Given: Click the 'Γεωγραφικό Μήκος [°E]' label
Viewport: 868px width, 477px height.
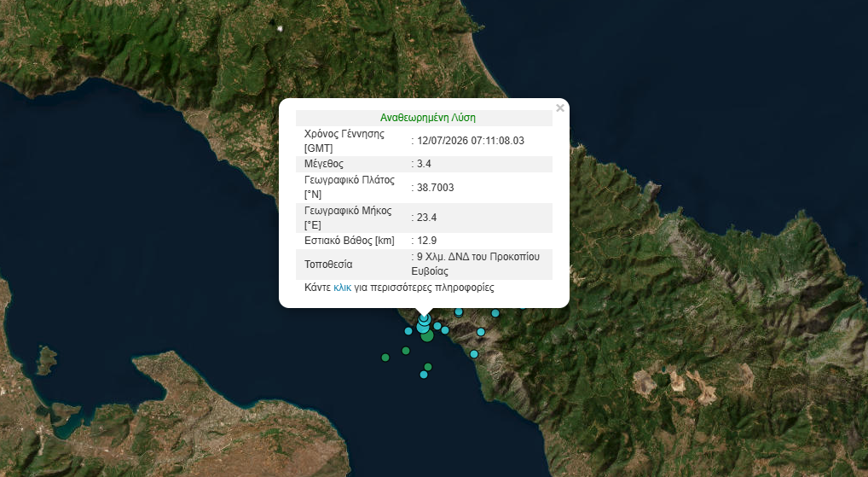Looking at the screenshot, I should [348, 218].
